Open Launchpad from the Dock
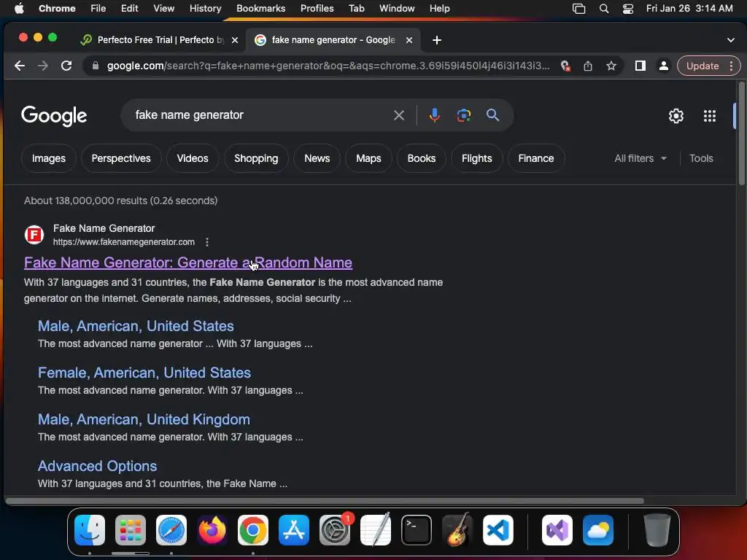Viewport: 747px width, 560px height. pyautogui.click(x=131, y=530)
